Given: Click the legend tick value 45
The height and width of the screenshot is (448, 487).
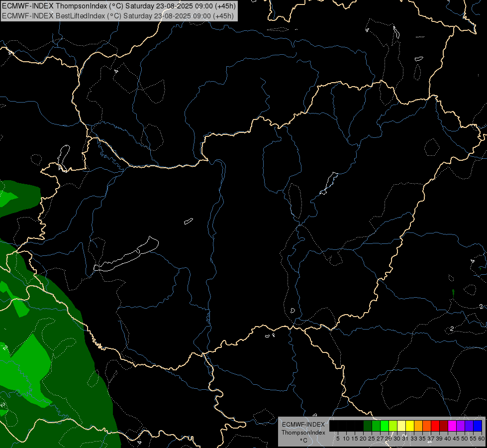Looking at the screenshot, I should click(x=456, y=439).
